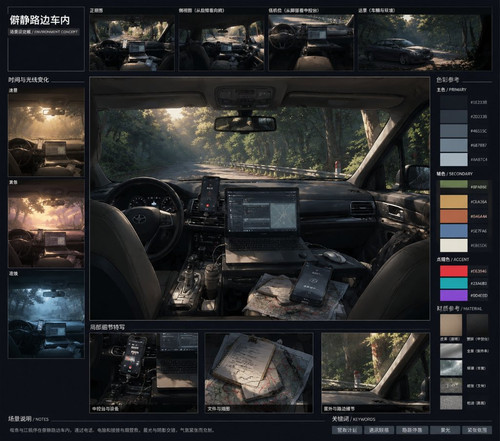Select the glass material swatch
This screenshot has width=500, height=441.
[451, 368]
